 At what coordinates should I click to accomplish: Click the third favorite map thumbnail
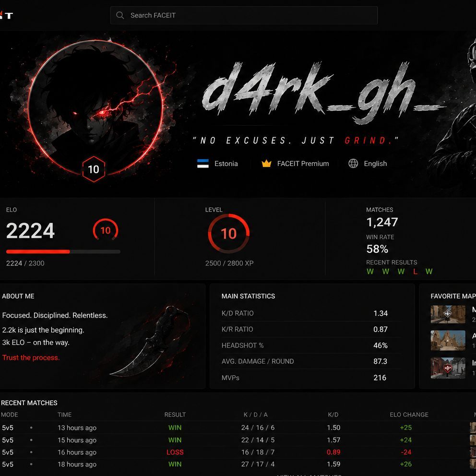448,368
